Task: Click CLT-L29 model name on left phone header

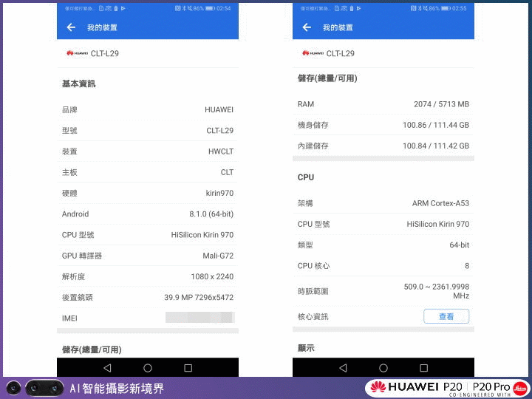Action: tap(104, 53)
